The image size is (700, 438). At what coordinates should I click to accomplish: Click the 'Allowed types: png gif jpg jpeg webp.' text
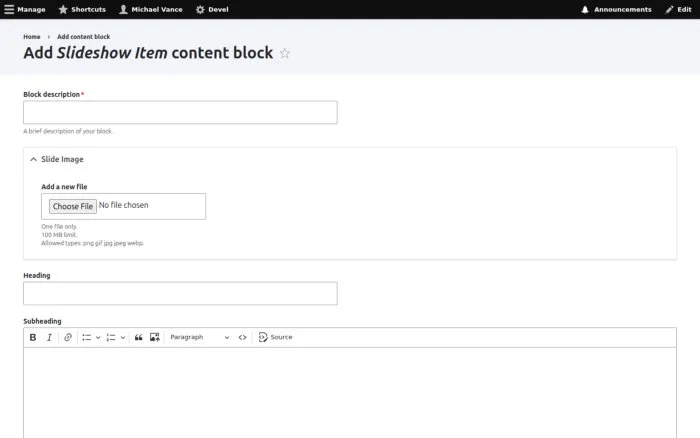pyautogui.click(x=92, y=243)
